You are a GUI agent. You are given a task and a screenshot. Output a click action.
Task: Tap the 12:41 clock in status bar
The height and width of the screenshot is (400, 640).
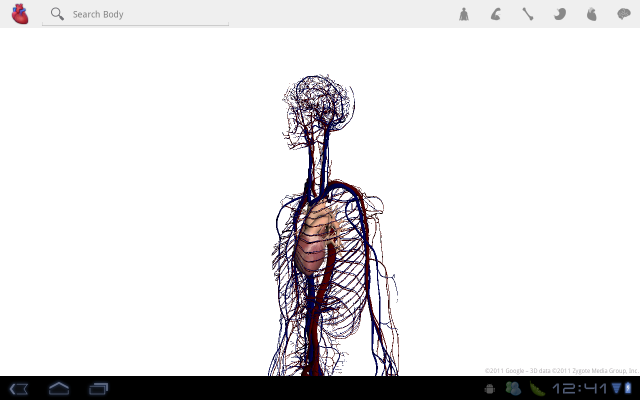(580, 389)
